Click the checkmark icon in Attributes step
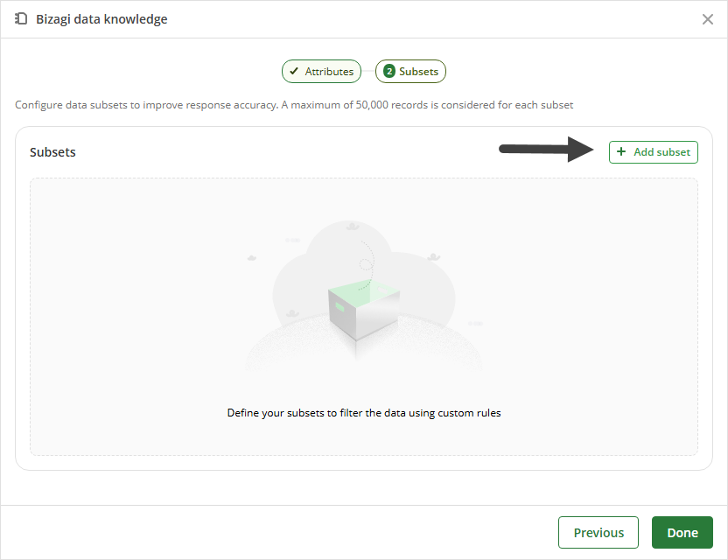 (x=294, y=71)
